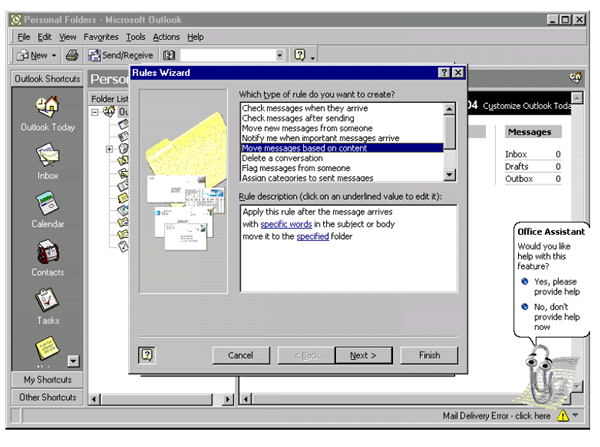Open the Tools menu
Viewport: 600px width, 447px height.
point(136,37)
